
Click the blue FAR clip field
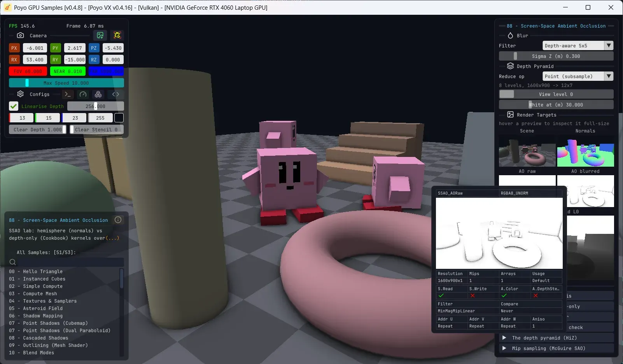(x=106, y=71)
